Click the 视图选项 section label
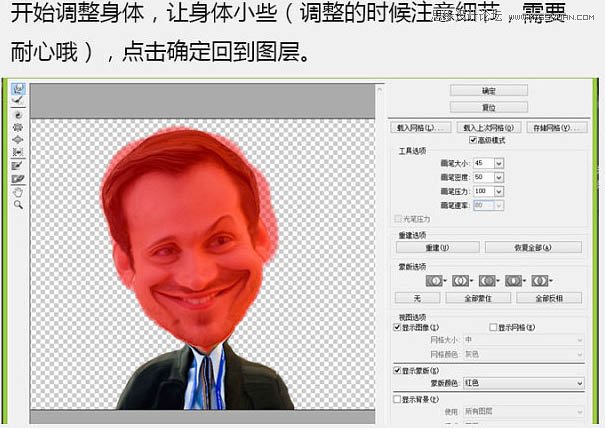This screenshot has height=428, width=605. [412, 317]
